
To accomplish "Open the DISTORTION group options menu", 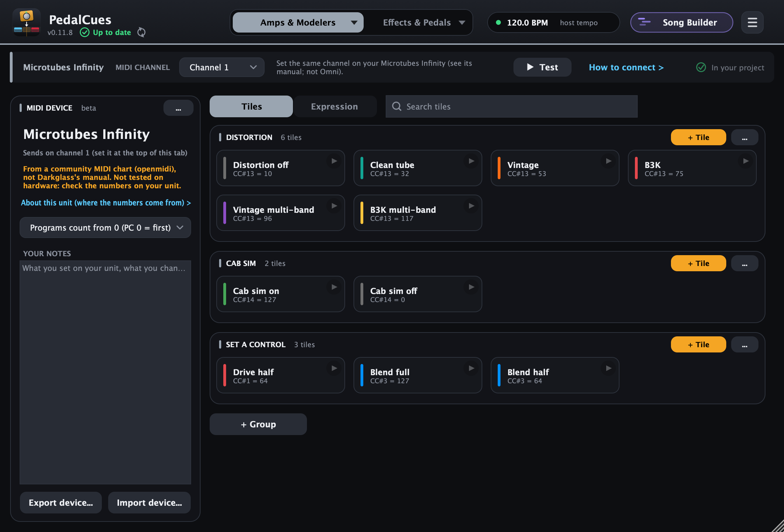I will point(744,138).
